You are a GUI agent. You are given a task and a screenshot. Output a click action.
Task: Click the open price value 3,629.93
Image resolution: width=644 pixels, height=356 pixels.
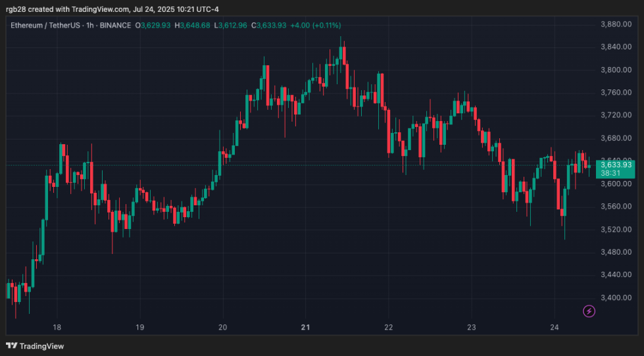coord(157,25)
